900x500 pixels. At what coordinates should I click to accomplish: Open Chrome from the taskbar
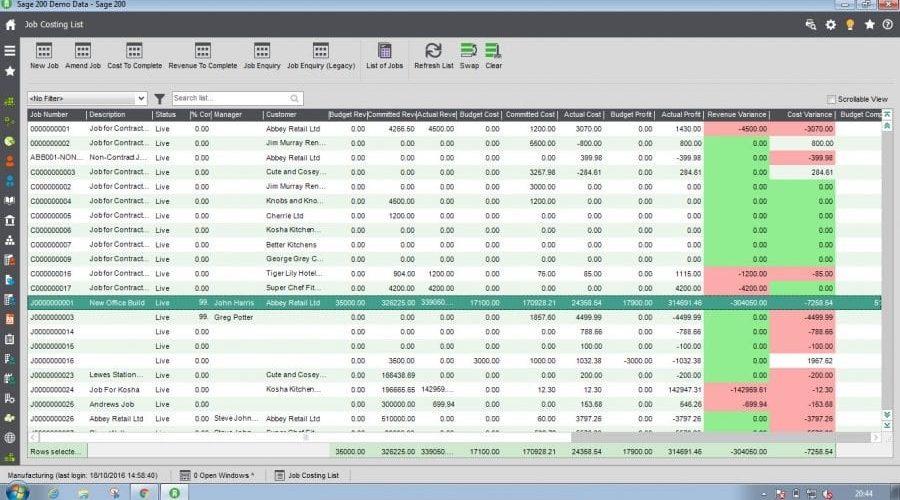(144, 493)
